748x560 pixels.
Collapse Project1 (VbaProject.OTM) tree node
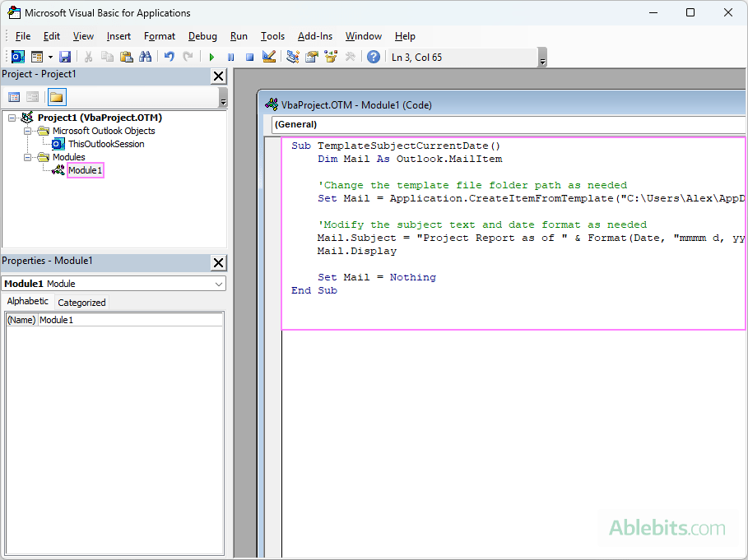pos(12,118)
